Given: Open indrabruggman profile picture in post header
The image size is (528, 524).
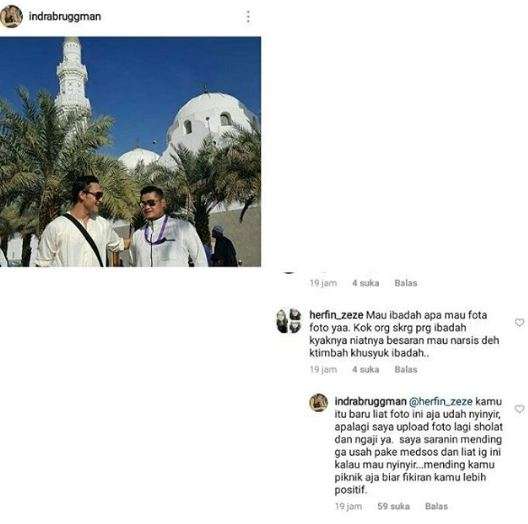Looking at the screenshot, I should click(x=11, y=16).
